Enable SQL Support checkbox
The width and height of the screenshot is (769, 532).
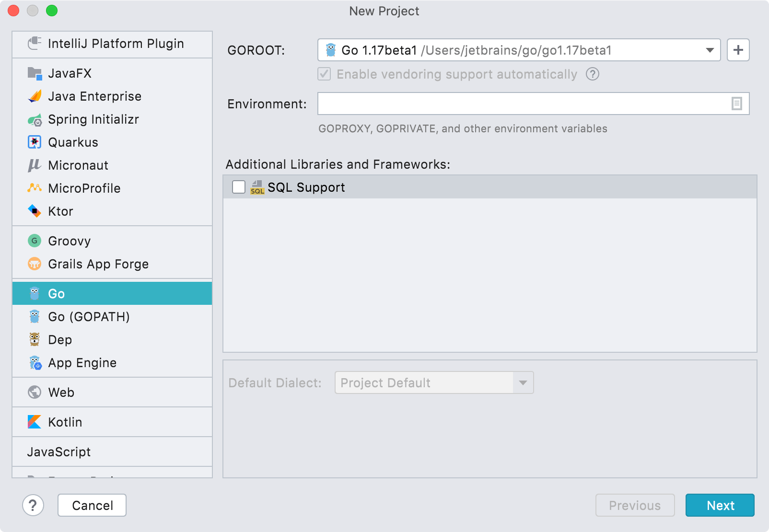[238, 187]
